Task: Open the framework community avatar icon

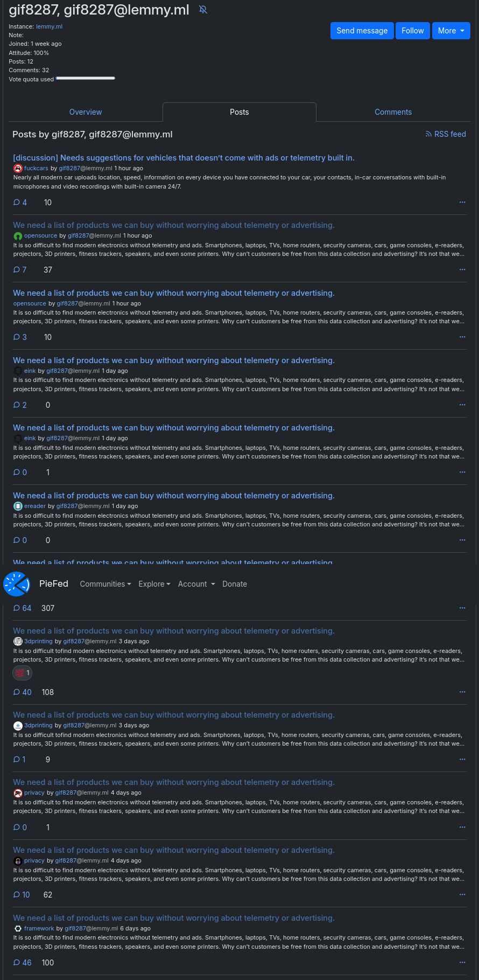Action: [18, 929]
